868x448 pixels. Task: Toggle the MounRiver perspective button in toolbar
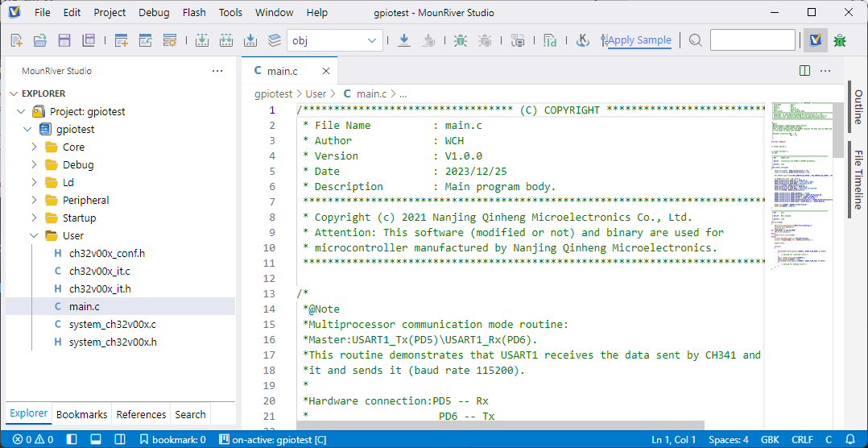[815, 40]
